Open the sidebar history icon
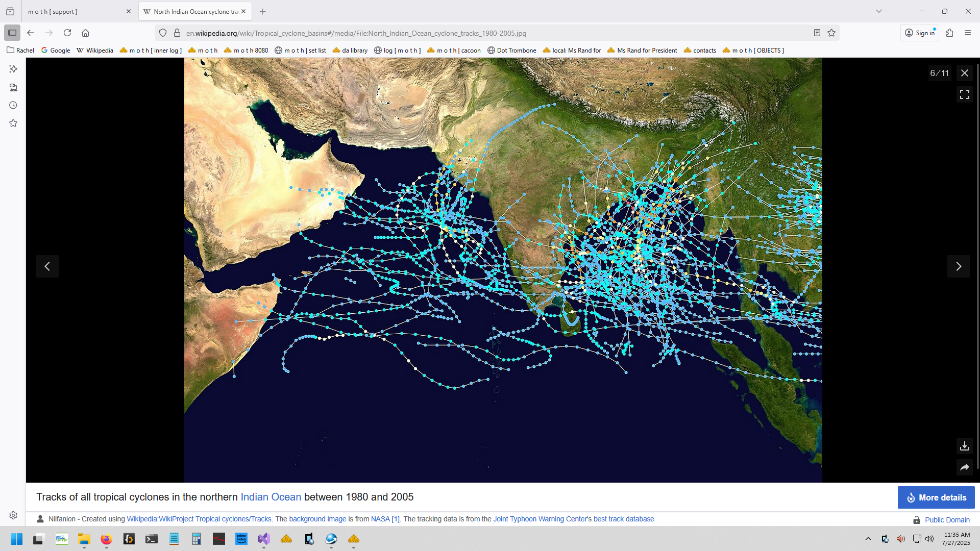Image resolution: width=980 pixels, height=551 pixels. (13, 105)
